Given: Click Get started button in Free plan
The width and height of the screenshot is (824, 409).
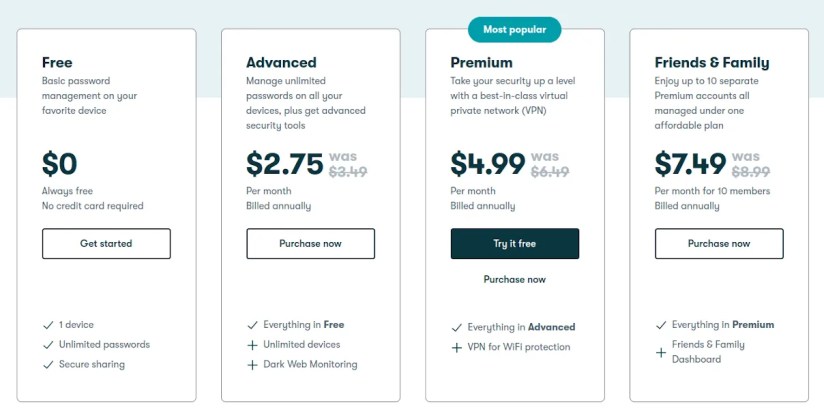Looking at the screenshot, I should click(x=106, y=243).
